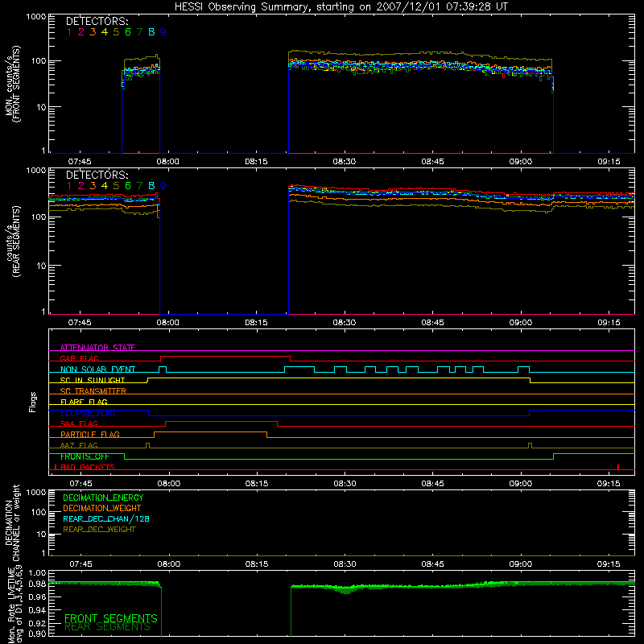Click the Mon. Rate LIVETIME axis title
The height and width of the screenshot is (644, 644).
coord(15,605)
